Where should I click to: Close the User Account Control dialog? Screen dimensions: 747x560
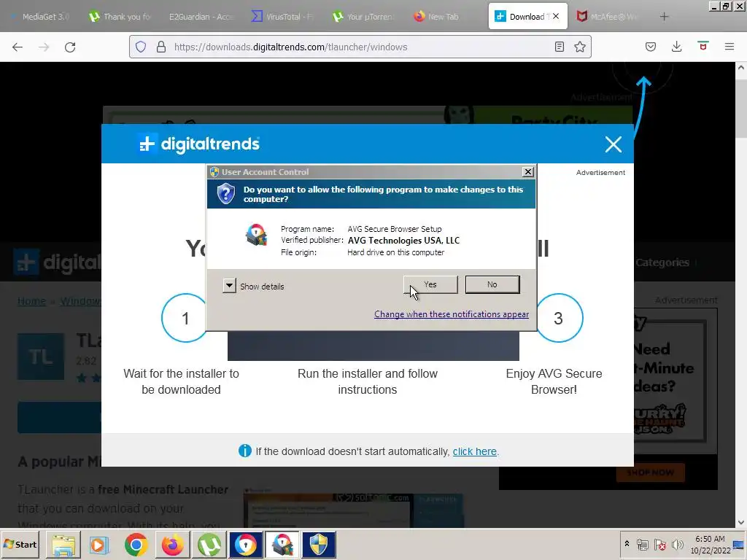tap(528, 172)
